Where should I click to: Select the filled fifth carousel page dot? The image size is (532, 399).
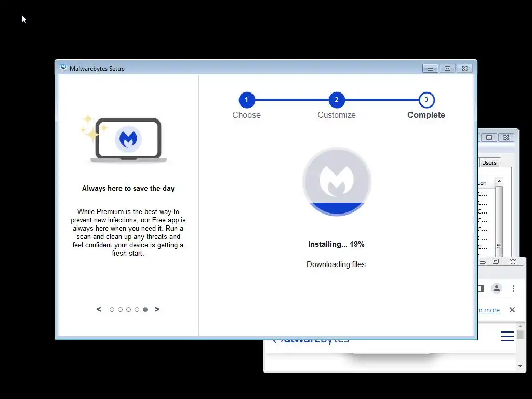(145, 310)
